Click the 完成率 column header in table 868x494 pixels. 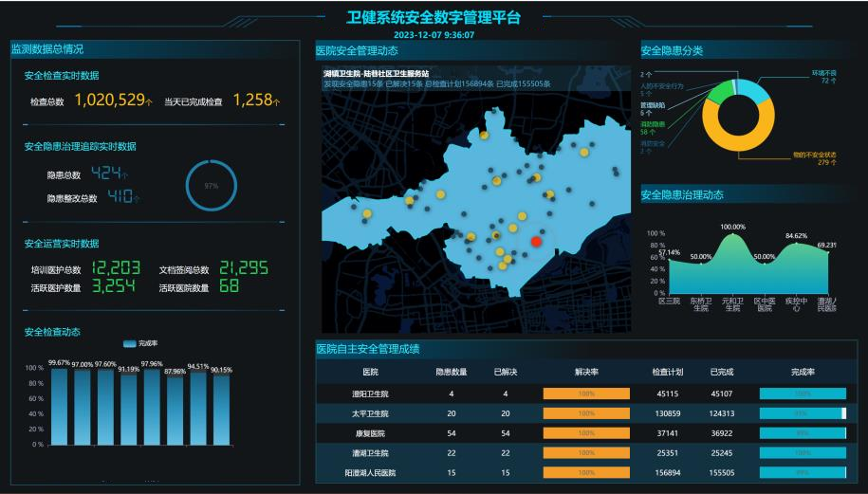click(x=803, y=372)
